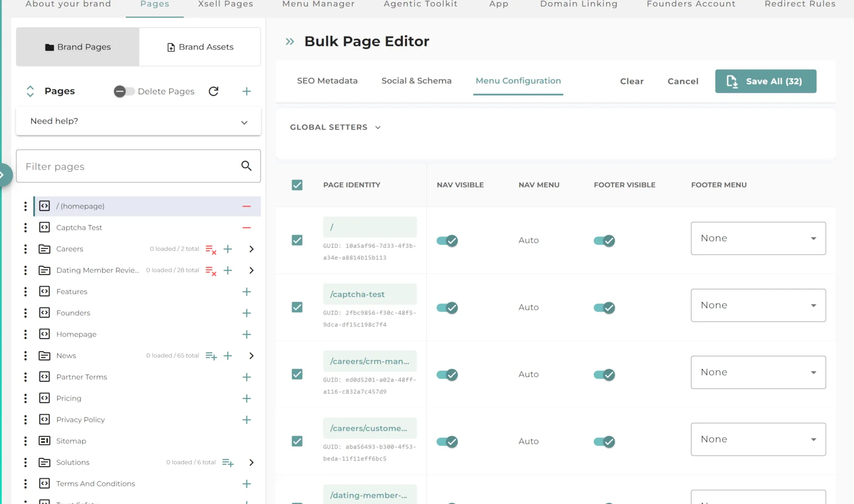Open Footer Menu dropdown for /captcha-test

[758, 305]
